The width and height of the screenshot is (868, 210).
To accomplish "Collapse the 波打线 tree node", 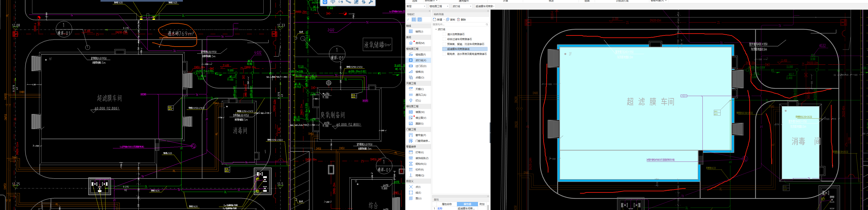I will coord(436,30).
